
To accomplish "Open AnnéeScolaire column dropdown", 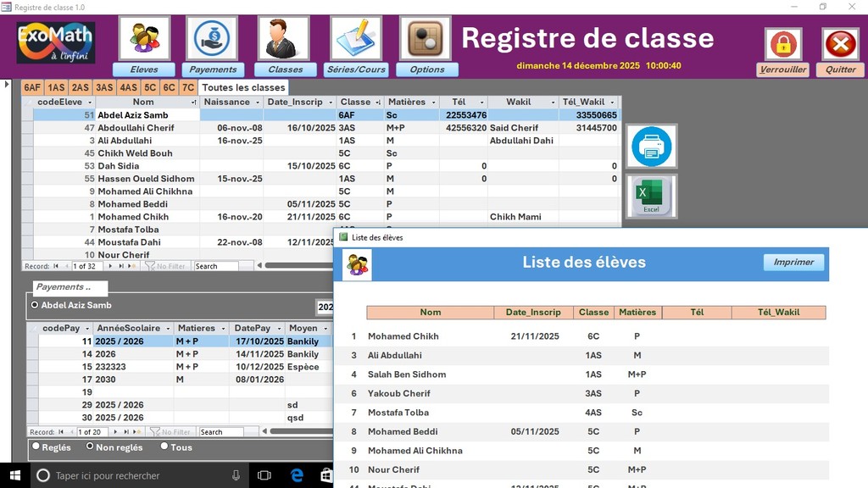I will click(168, 329).
